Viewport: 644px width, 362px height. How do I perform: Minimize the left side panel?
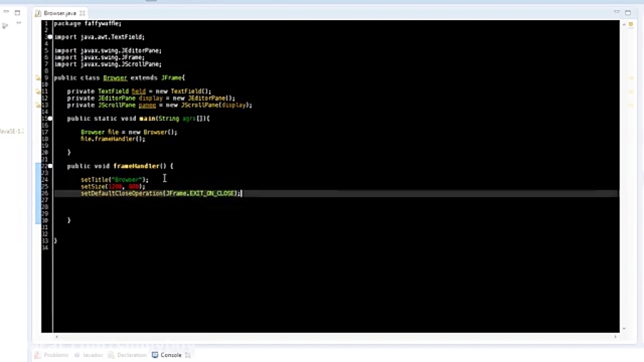pos(6,12)
